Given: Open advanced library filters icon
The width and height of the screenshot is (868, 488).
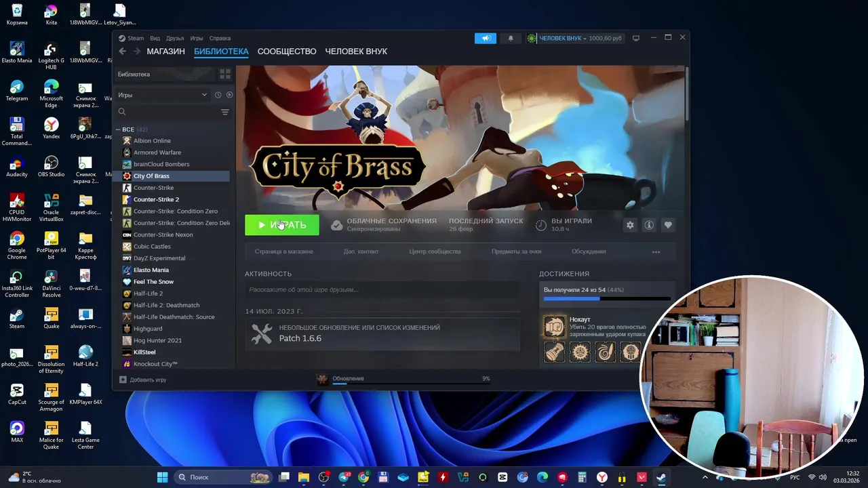Looking at the screenshot, I should [225, 112].
